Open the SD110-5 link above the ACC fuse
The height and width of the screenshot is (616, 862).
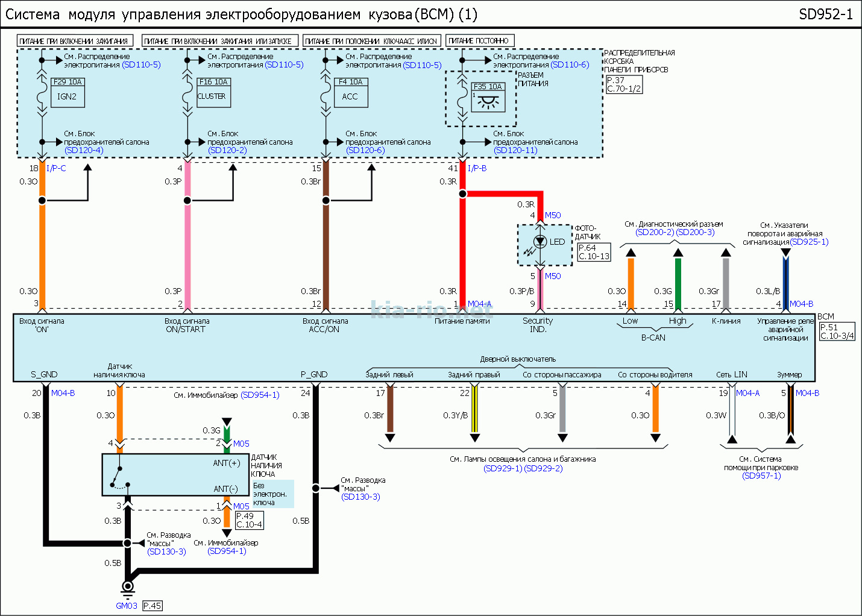[x=422, y=65]
